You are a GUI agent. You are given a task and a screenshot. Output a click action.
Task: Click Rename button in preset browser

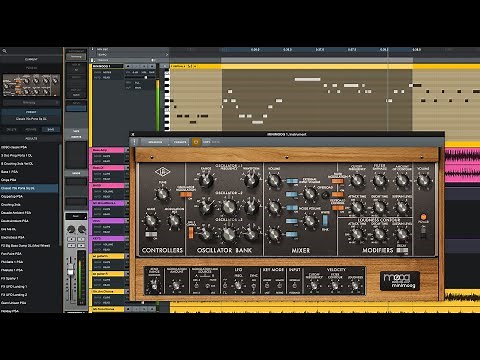pyautogui.click(x=31, y=129)
